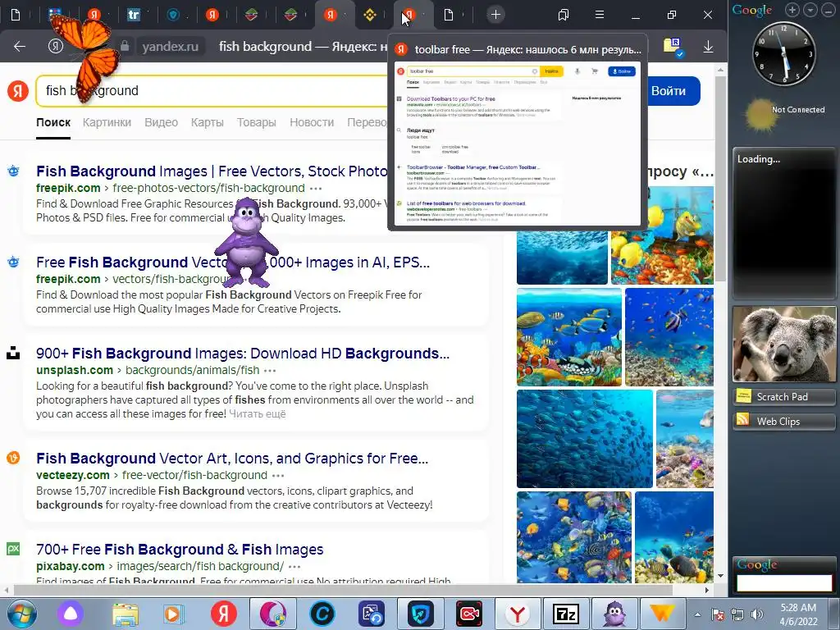Open Windows Explorer from the taskbar
The width and height of the screenshot is (840, 630).
[x=126, y=614]
